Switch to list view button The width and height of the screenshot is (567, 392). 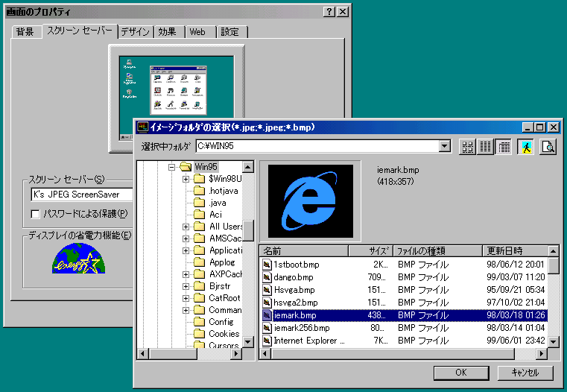tap(485, 147)
